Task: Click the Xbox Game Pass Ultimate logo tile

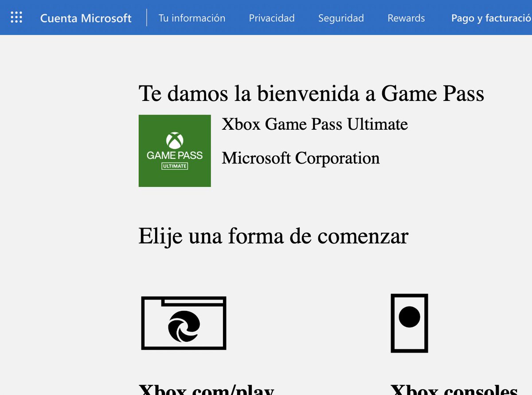Action: 175,151
